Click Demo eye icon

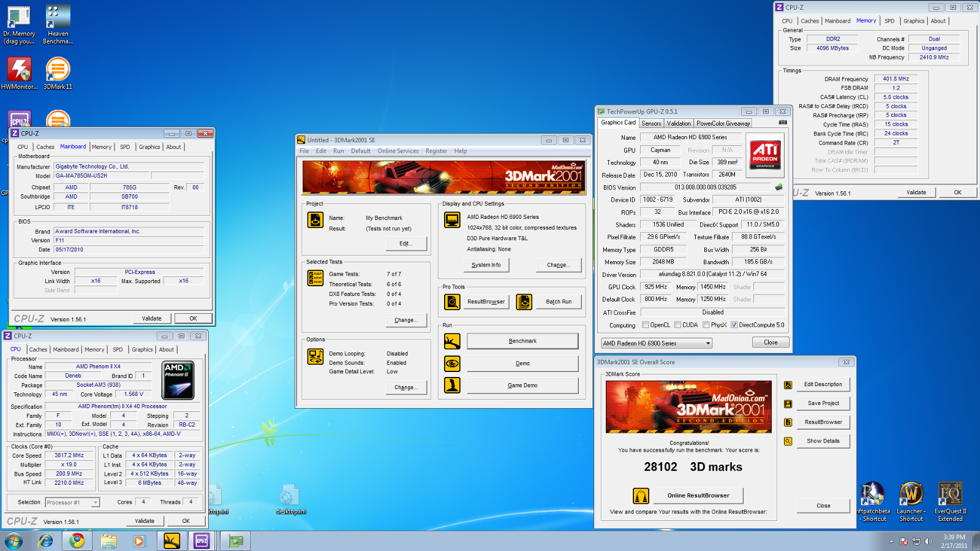452,363
